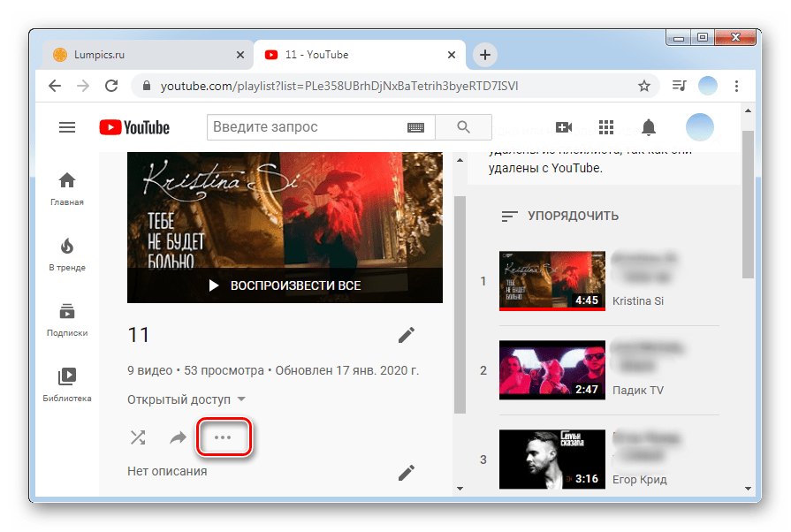Open the notifications bell
Image resolution: width=791 pixels, height=532 pixels.
(648, 127)
